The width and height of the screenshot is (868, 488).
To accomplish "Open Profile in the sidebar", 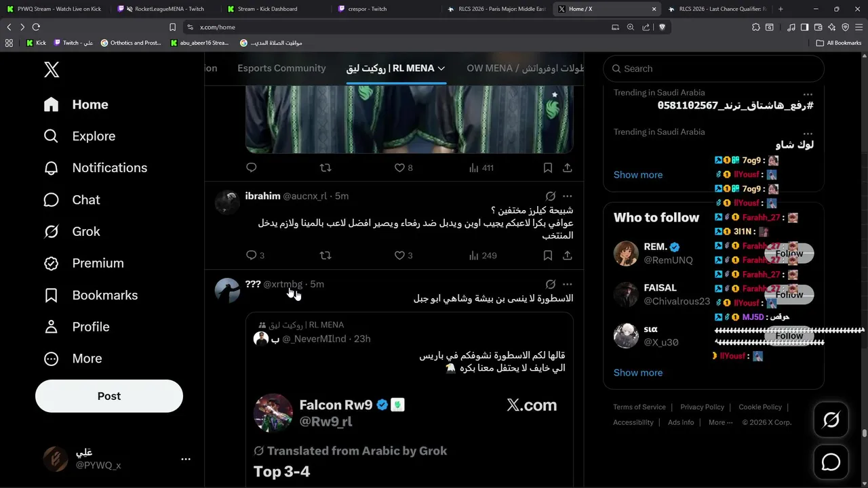I will (77, 327).
